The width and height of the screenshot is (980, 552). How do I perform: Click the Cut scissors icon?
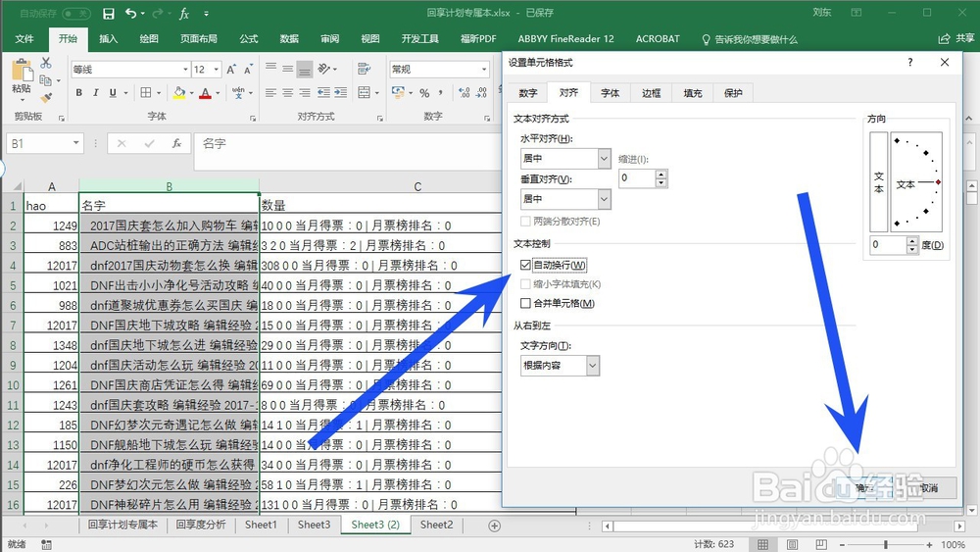[x=46, y=63]
